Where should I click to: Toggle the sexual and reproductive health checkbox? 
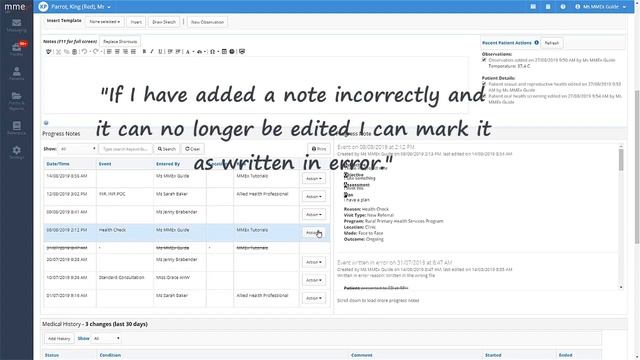coord(484,84)
